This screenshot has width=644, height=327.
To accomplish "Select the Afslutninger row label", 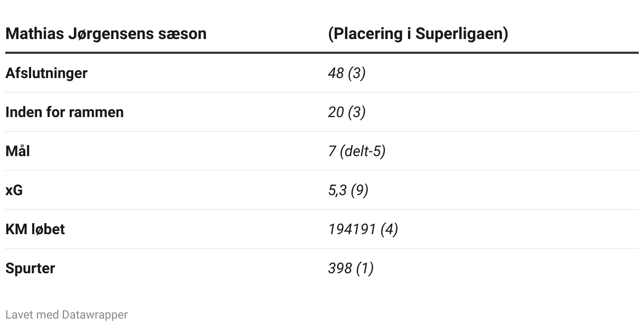I will pyautogui.click(x=46, y=73).
